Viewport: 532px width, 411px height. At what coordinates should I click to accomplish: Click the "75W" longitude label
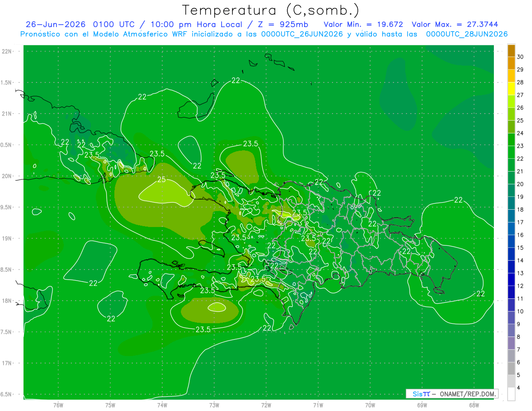[110, 405]
